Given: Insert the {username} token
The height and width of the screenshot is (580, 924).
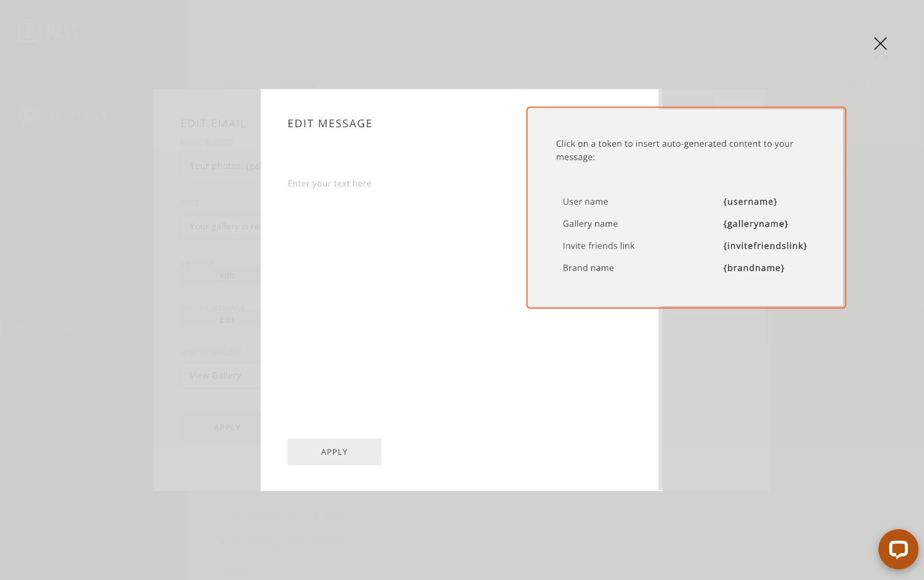Looking at the screenshot, I should tap(750, 202).
